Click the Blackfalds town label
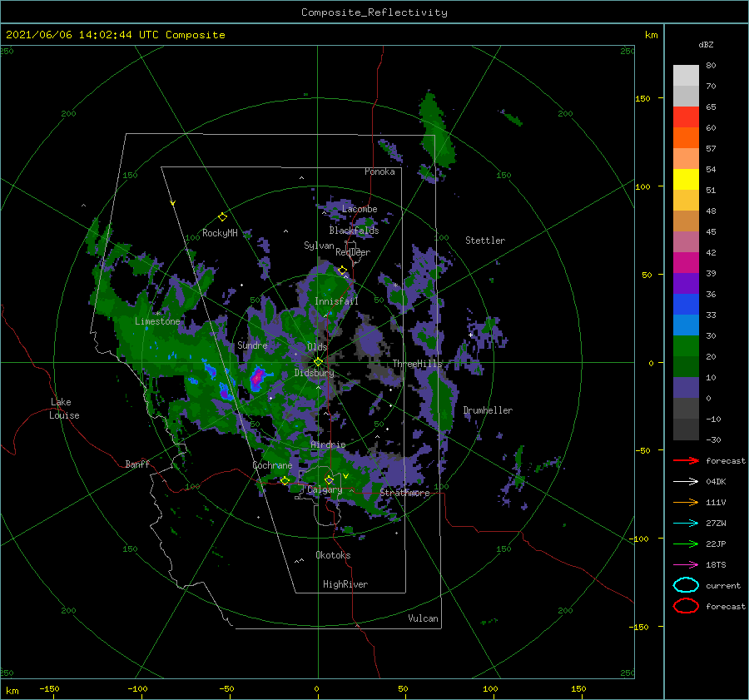This screenshot has width=749, height=700. click(x=354, y=231)
